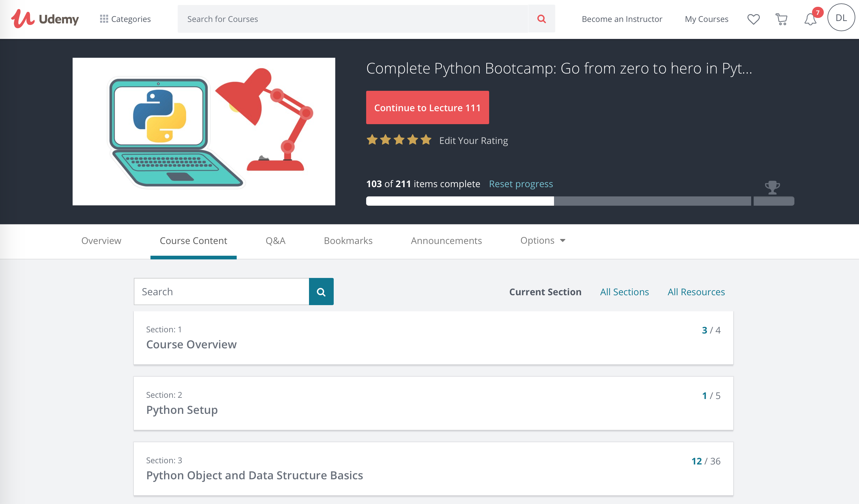Open the wishlist heart icon
This screenshot has width=859, height=504.
753,19
